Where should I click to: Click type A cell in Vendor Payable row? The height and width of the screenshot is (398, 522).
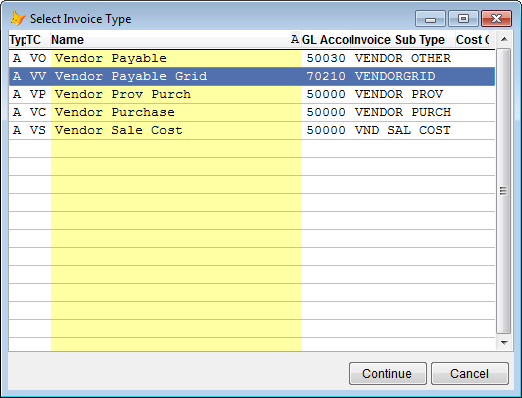[17, 58]
